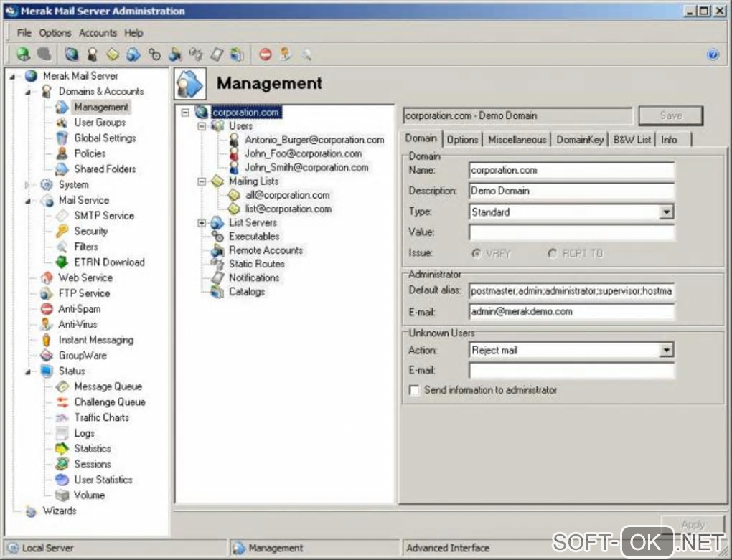Select John_Smith@corporation.com user
This screenshot has height=560, width=732.
click(306, 167)
